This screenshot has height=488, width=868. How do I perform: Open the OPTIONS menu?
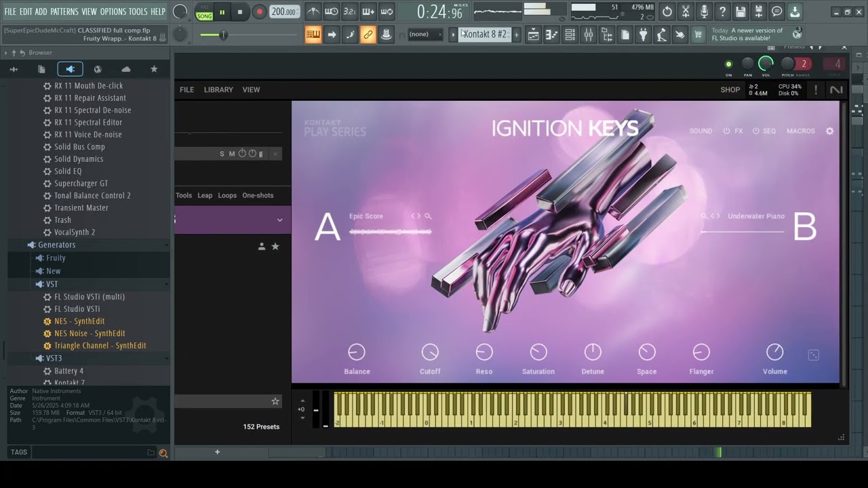(113, 12)
